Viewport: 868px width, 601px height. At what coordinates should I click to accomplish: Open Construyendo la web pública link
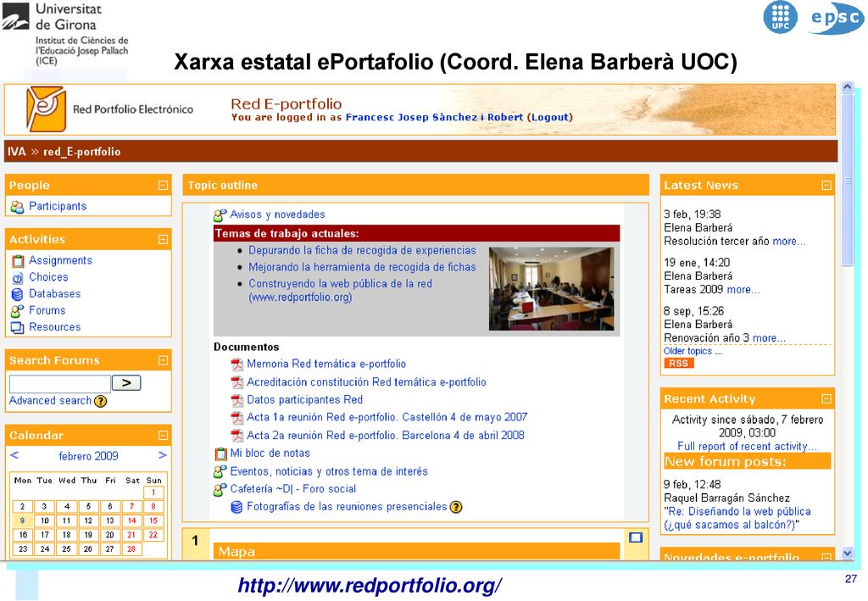point(340,291)
